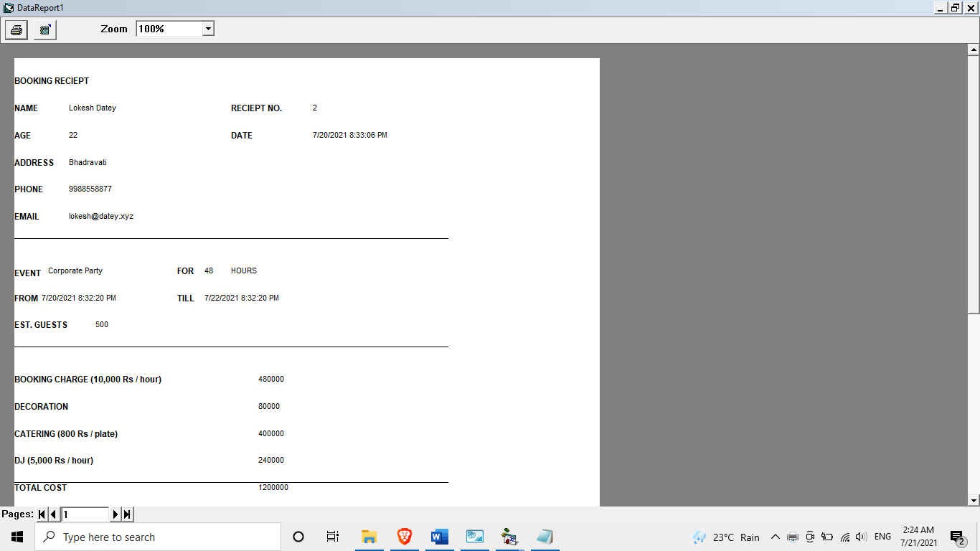Switch keyboard language via ENG indicator

pos(882,537)
